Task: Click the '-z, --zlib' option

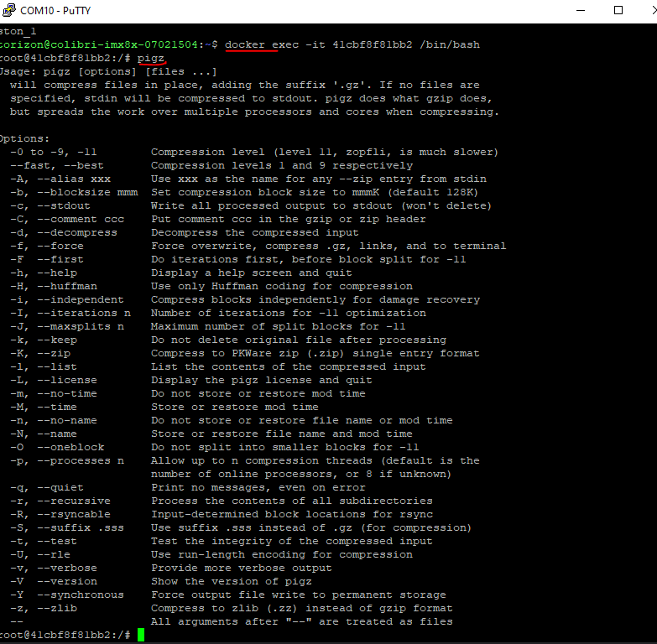Action: coord(44,608)
